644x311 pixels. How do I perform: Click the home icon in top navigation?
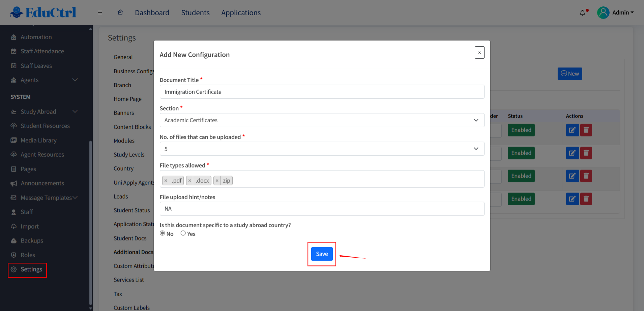[x=120, y=12]
